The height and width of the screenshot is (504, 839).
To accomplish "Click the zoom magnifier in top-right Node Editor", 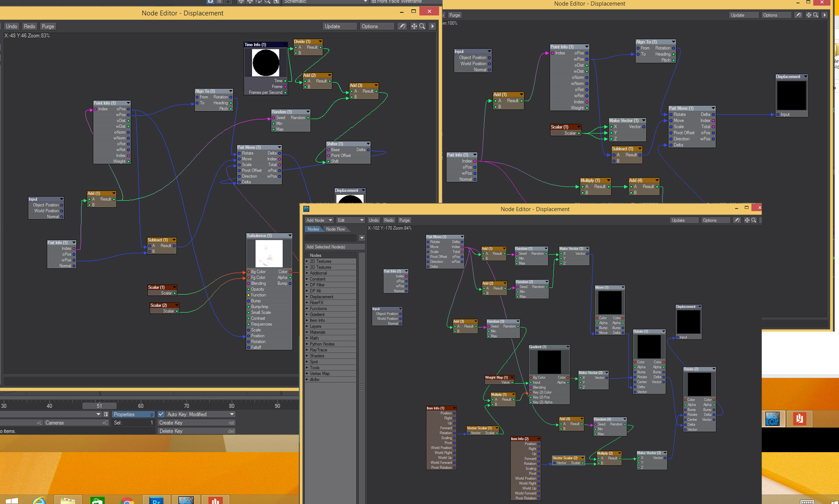I will click(816, 15).
